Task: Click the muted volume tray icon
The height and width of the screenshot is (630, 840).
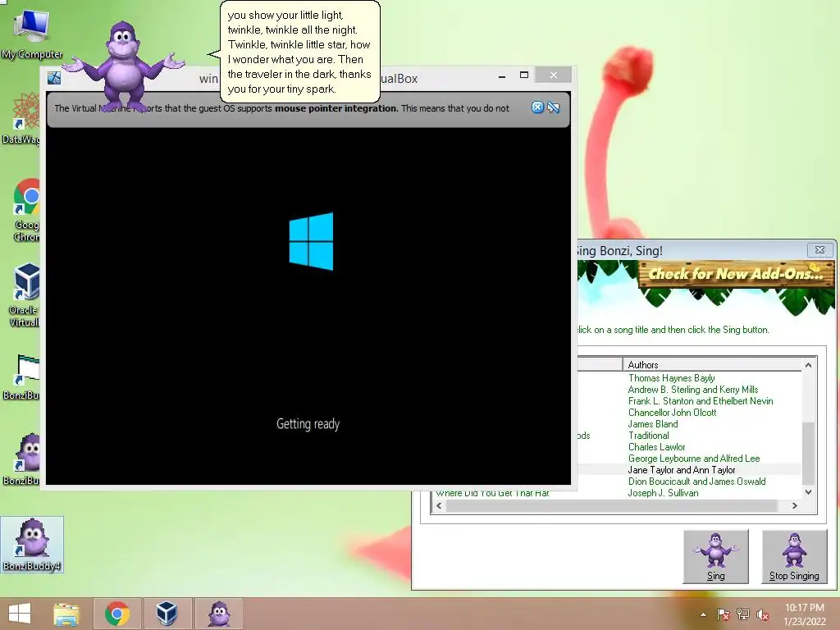Action: [763, 614]
